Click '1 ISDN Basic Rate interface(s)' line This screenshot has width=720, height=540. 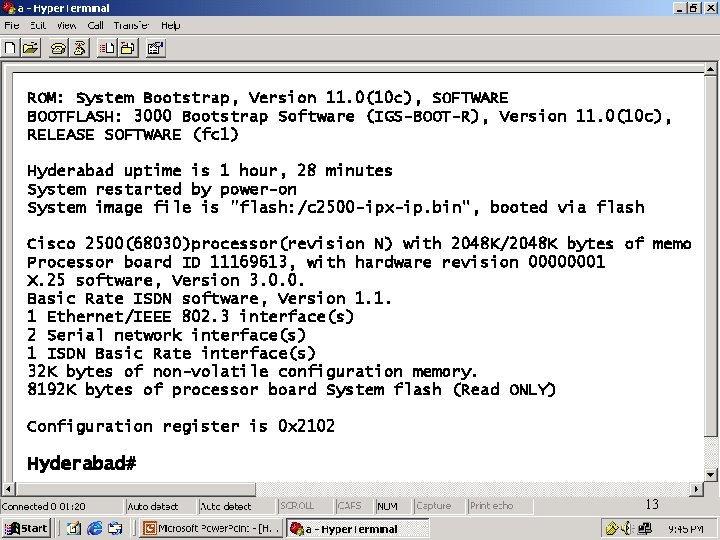click(171, 353)
